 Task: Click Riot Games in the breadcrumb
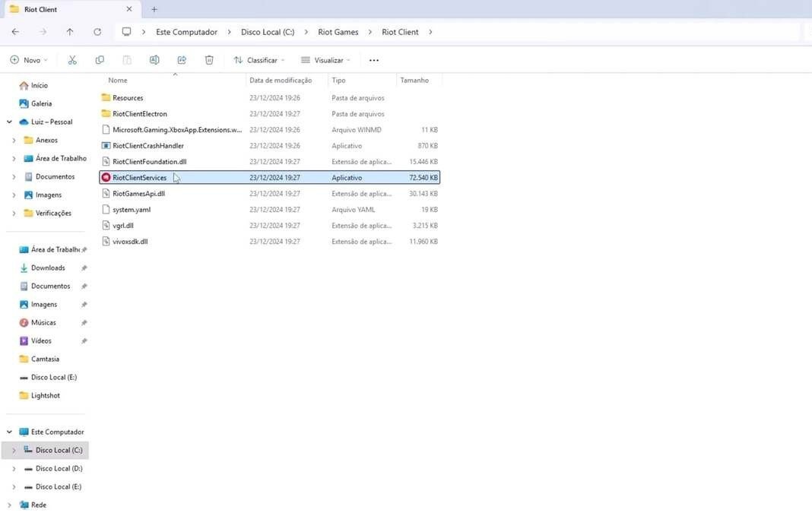coord(338,32)
